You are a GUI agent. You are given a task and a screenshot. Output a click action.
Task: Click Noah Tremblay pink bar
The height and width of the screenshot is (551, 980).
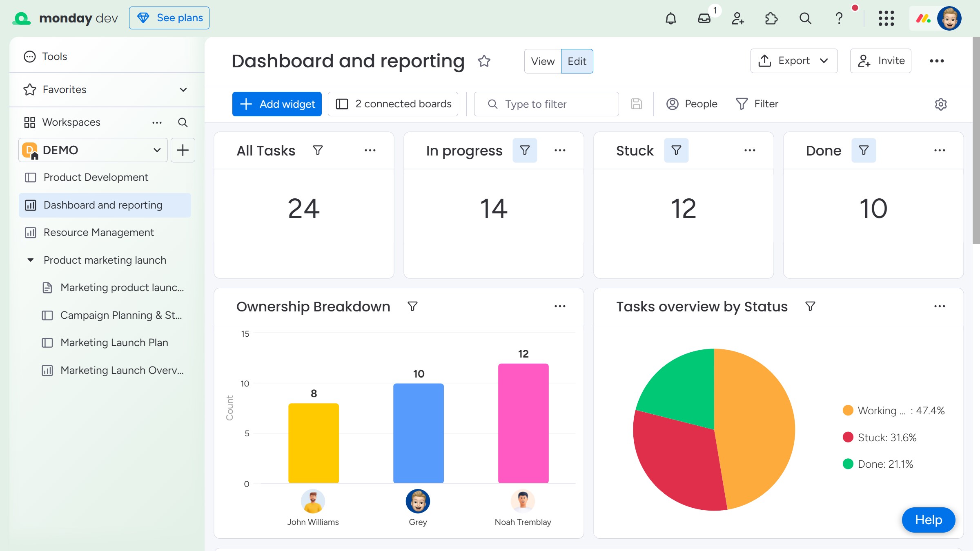(x=523, y=423)
